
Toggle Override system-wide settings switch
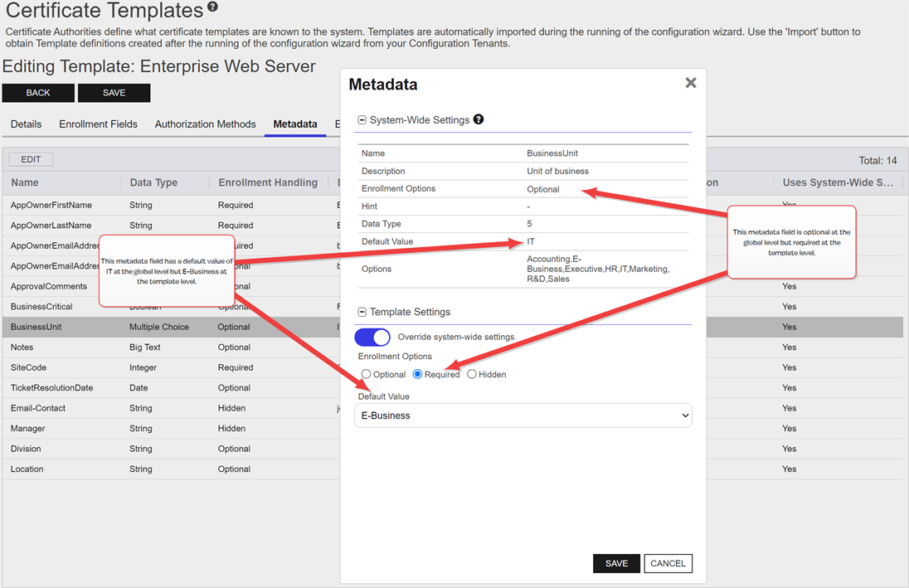372,337
